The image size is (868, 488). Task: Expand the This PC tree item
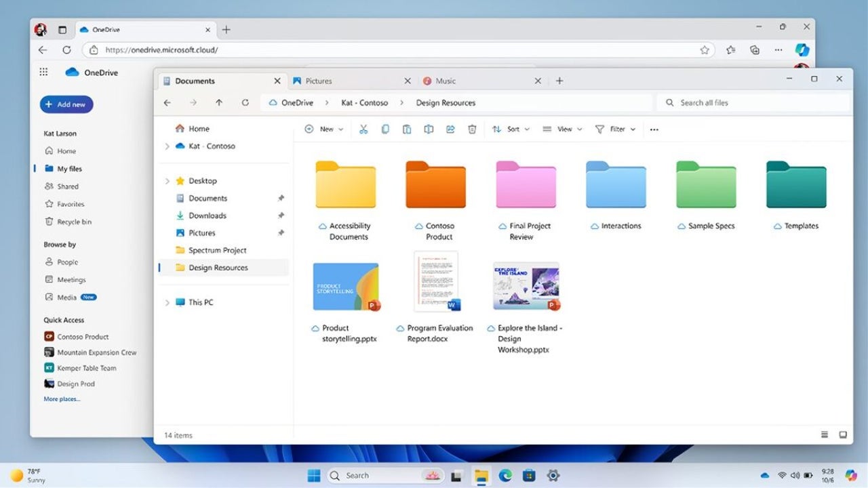point(167,302)
